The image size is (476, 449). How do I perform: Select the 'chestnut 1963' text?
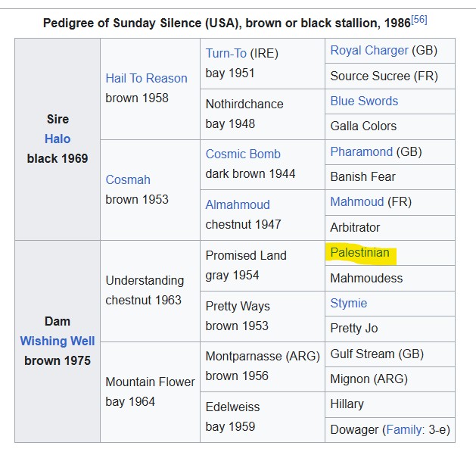click(x=143, y=300)
